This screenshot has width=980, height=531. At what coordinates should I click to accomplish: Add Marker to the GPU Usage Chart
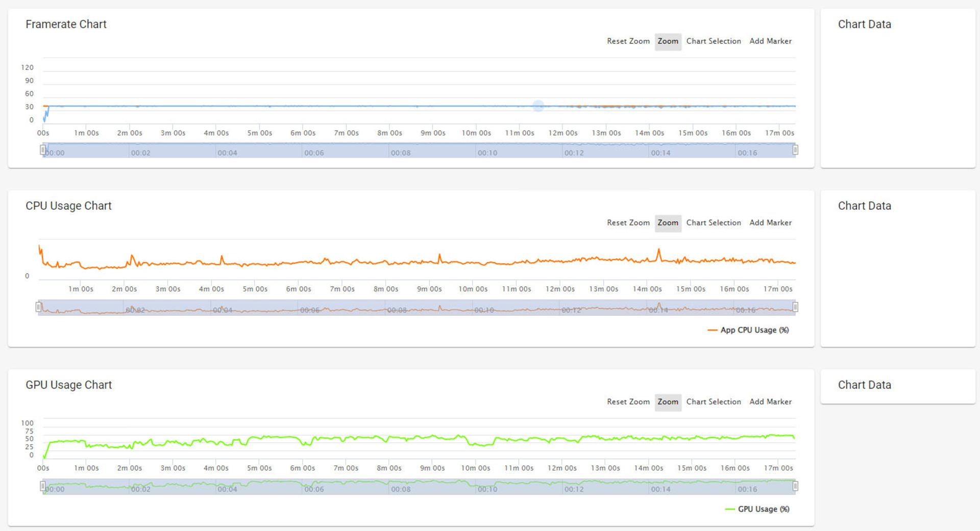point(770,402)
